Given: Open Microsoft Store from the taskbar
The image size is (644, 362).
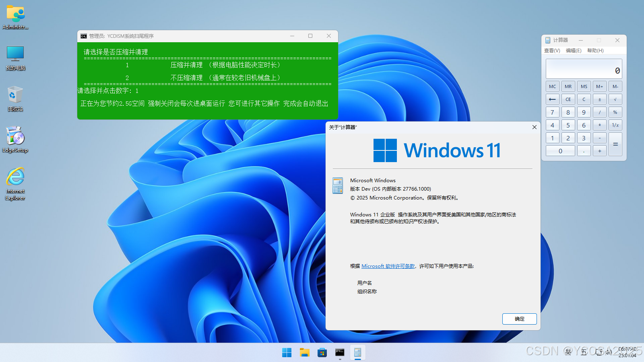Looking at the screenshot, I should point(322,353).
